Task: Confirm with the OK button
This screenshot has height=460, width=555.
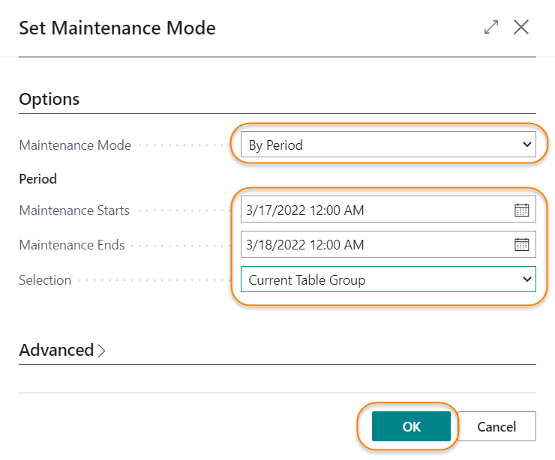Action: (x=411, y=426)
